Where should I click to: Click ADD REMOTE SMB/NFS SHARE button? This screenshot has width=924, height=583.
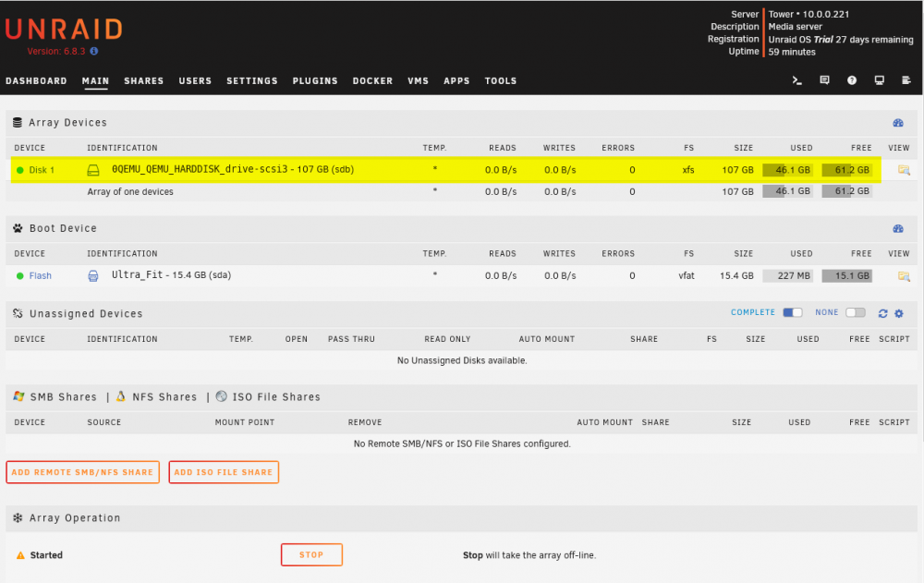(82, 472)
